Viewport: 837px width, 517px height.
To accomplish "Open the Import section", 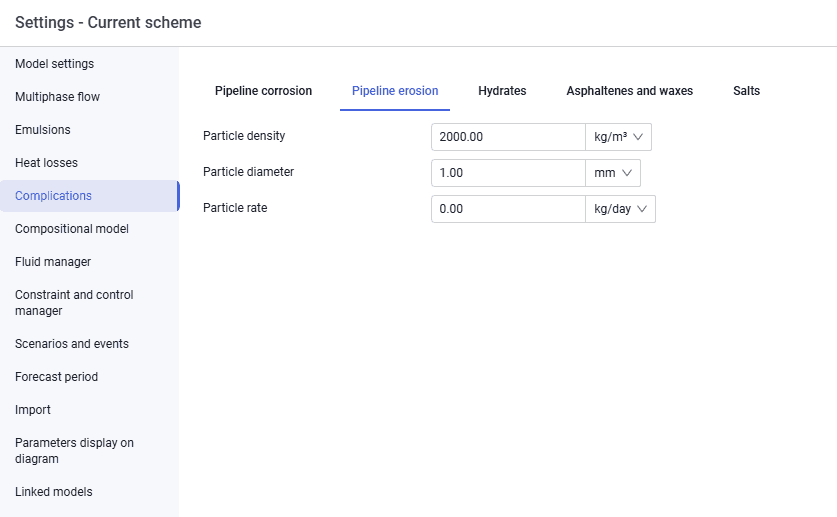I will (33, 410).
